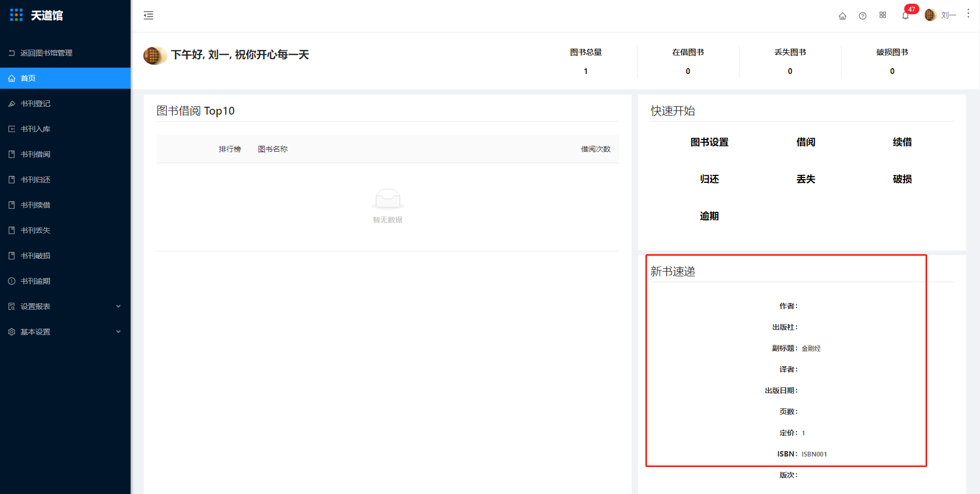The width and height of the screenshot is (980, 494).
Task: Click the 金刚经 subtitle value
Action: (x=811, y=349)
